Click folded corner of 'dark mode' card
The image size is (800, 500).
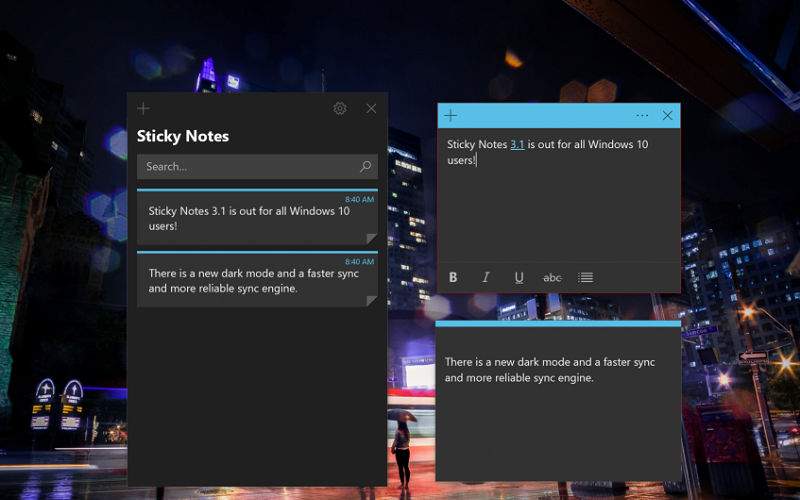(372, 301)
